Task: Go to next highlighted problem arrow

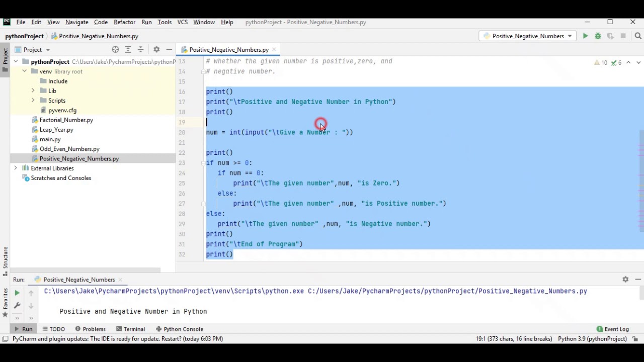Action: point(638,62)
